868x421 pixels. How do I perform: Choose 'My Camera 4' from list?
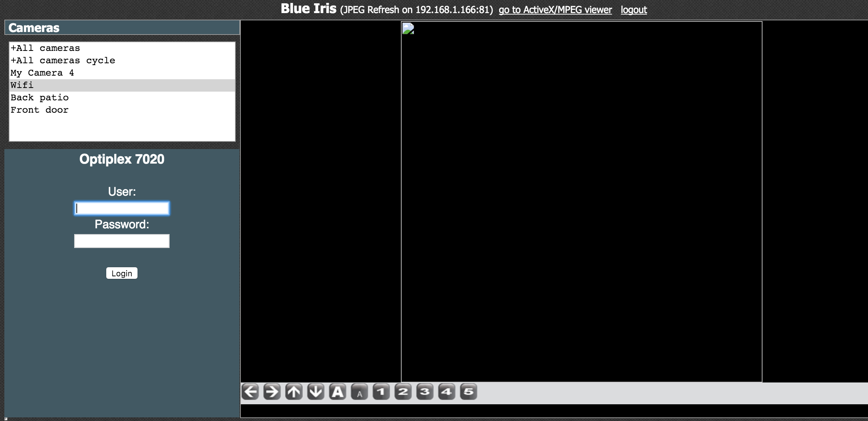[42, 73]
